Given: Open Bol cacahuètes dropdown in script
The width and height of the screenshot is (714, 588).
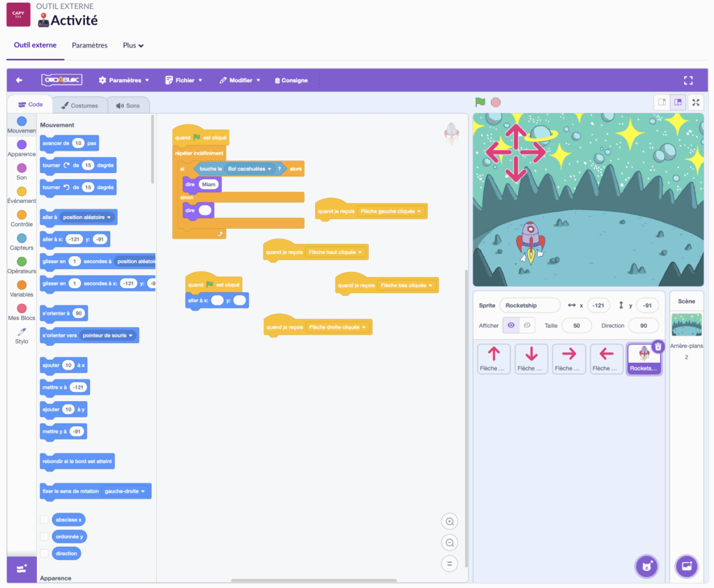Looking at the screenshot, I should point(250,169).
